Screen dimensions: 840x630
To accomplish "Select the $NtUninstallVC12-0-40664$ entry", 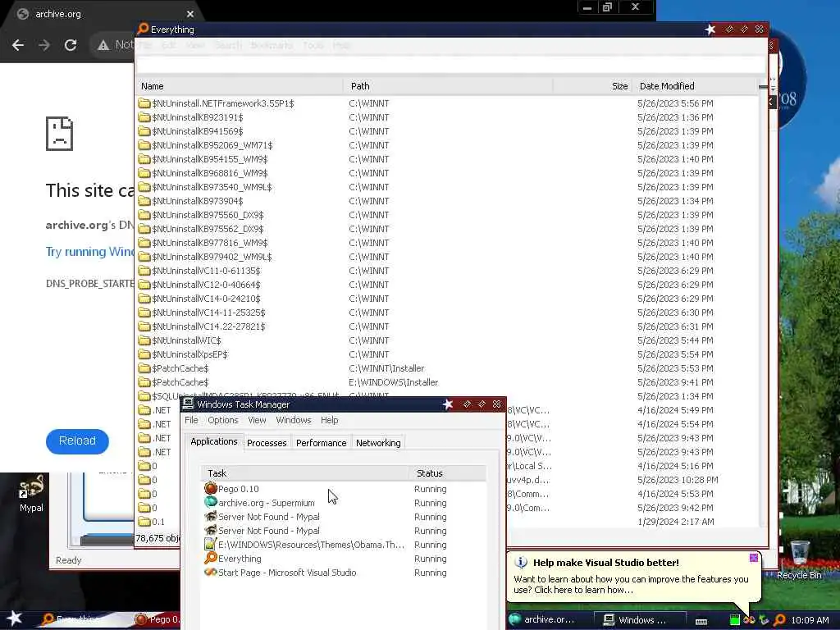I will click(x=206, y=285).
